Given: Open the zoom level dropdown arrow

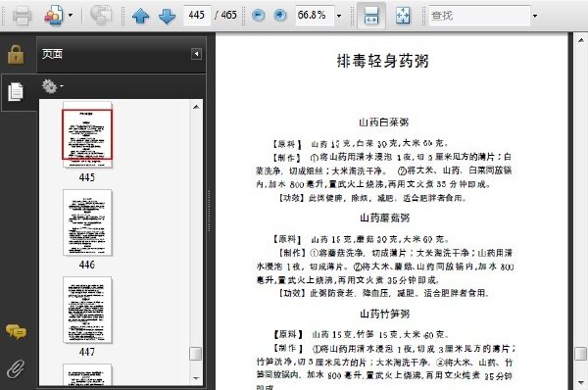Looking at the screenshot, I should coord(339,16).
